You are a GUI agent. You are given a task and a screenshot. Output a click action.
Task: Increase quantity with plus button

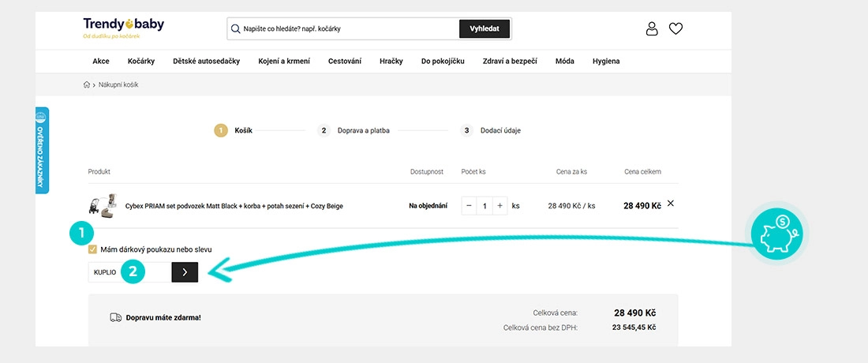[499, 206]
